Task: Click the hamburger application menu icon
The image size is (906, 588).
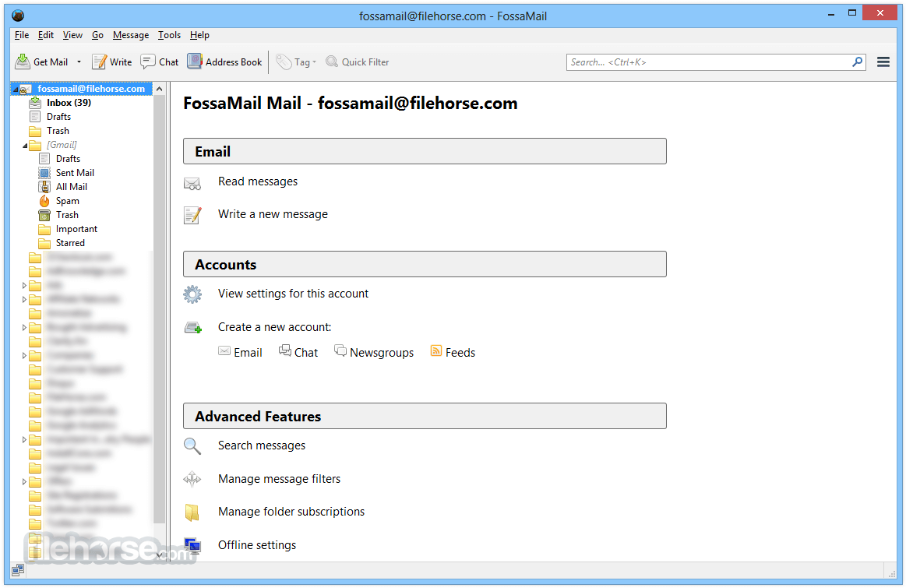Action: coord(883,62)
